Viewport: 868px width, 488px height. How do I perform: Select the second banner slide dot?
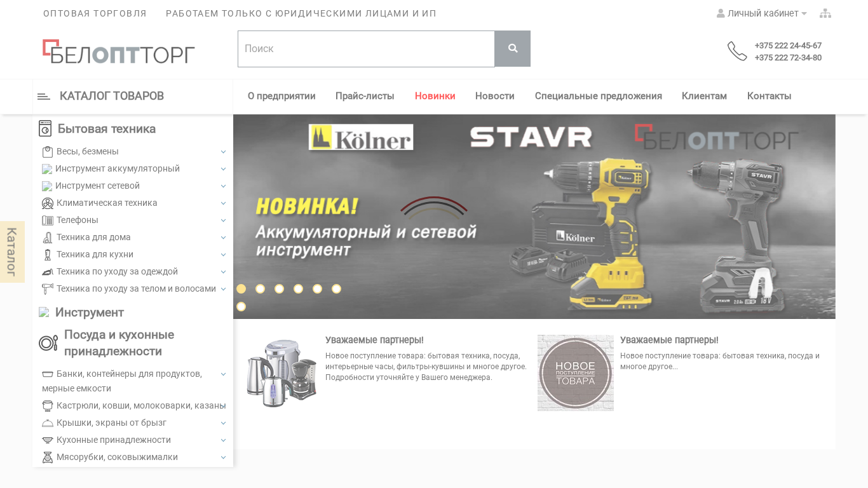tap(261, 289)
